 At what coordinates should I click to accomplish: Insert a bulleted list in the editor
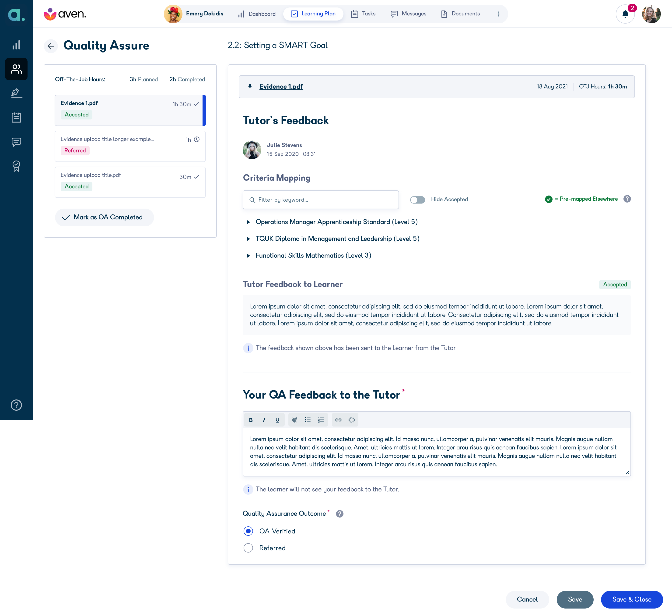(x=308, y=420)
